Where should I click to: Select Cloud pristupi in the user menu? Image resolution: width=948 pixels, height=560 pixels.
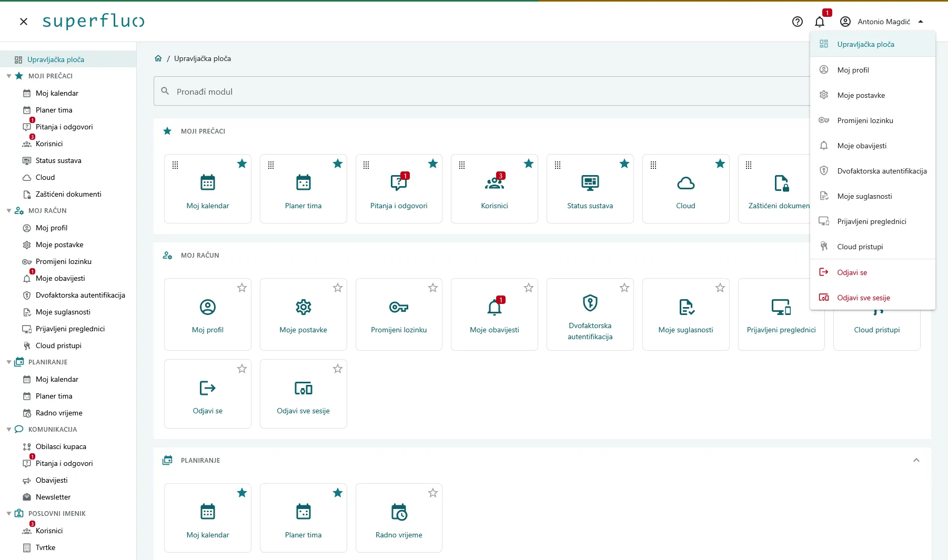pos(873,247)
